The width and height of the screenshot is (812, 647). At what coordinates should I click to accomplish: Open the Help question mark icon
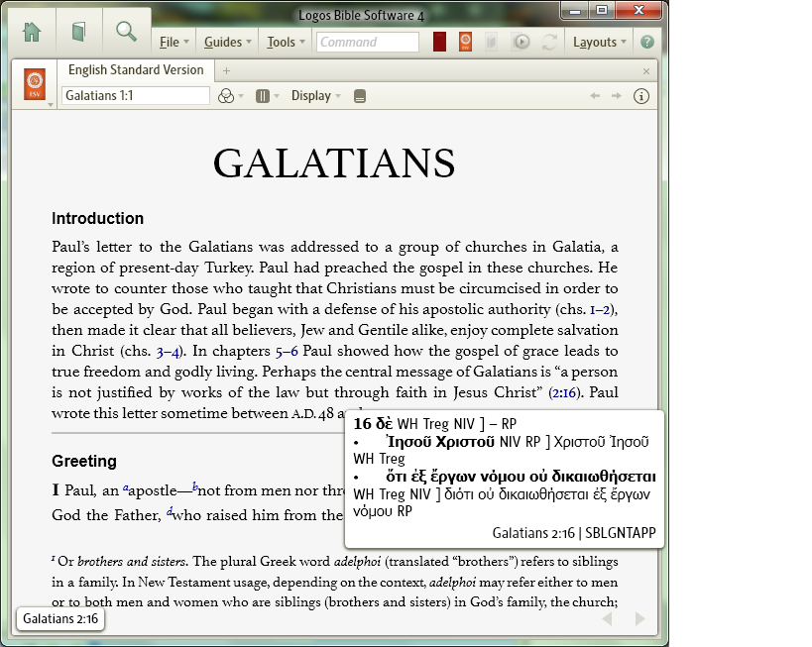click(646, 42)
